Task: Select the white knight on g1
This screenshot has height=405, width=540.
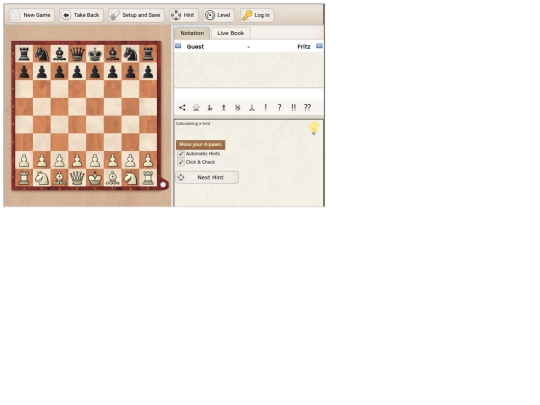Action: click(131, 178)
